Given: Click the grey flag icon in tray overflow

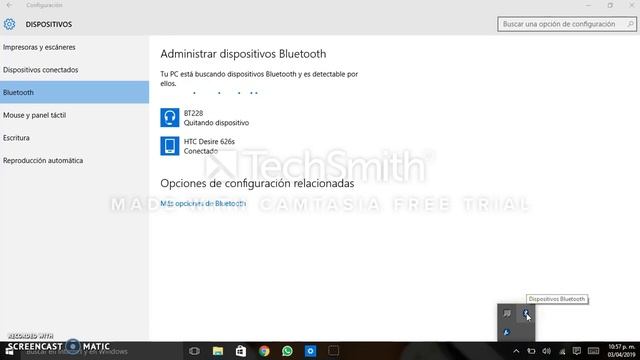Looking at the screenshot, I should (x=507, y=313).
